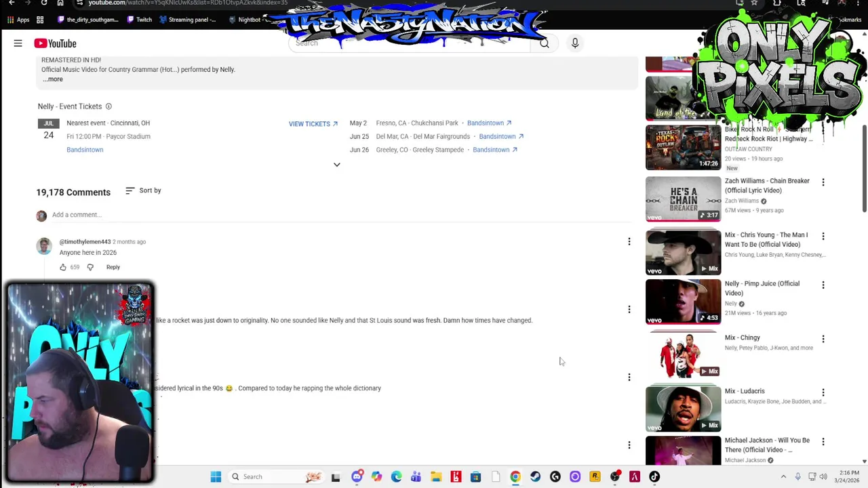This screenshot has width=868, height=488.
Task: Open more options for Chain Breaker video
Action: (823, 182)
